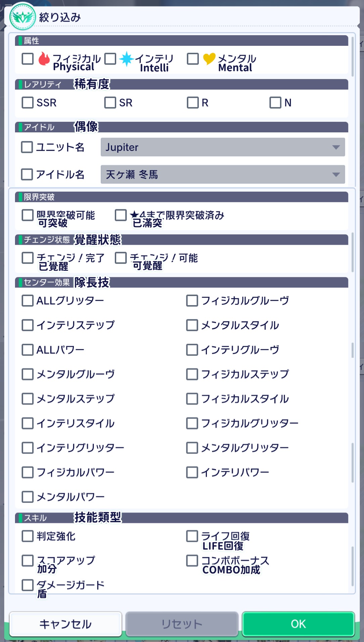
Task: Click the scrollbar beside the skill list
Action: (353, 566)
